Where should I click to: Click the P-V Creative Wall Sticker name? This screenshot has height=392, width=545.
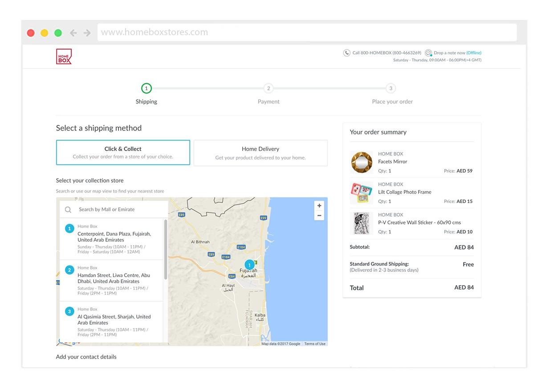[419, 222]
